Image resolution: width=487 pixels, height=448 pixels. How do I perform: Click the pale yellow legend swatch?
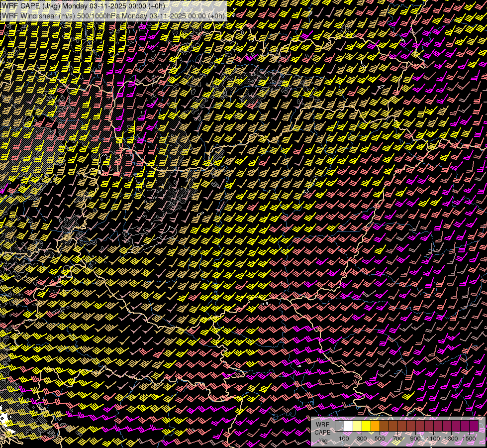[358, 426]
